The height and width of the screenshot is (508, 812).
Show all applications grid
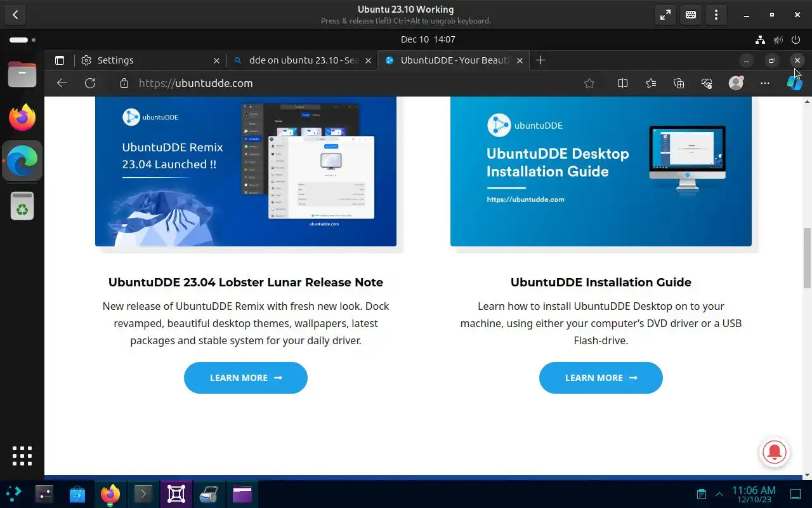pyautogui.click(x=22, y=455)
